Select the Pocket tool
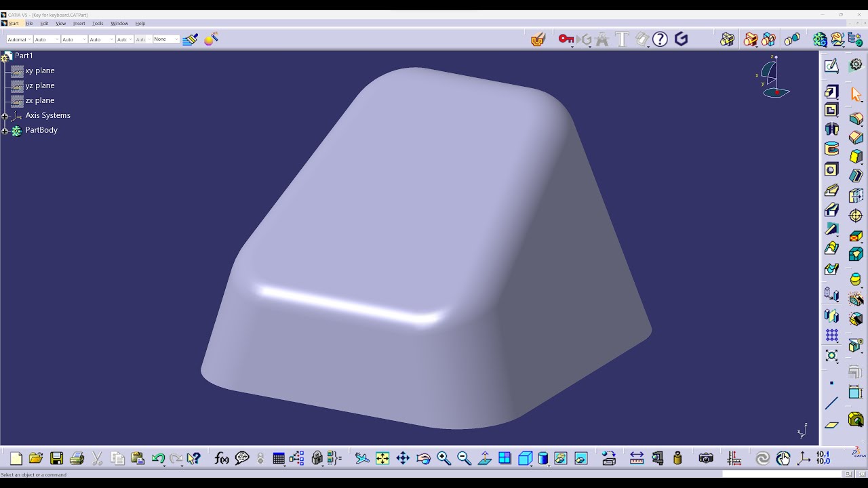Image resolution: width=868 pixels, height=488 pixels. click(831, 110)
